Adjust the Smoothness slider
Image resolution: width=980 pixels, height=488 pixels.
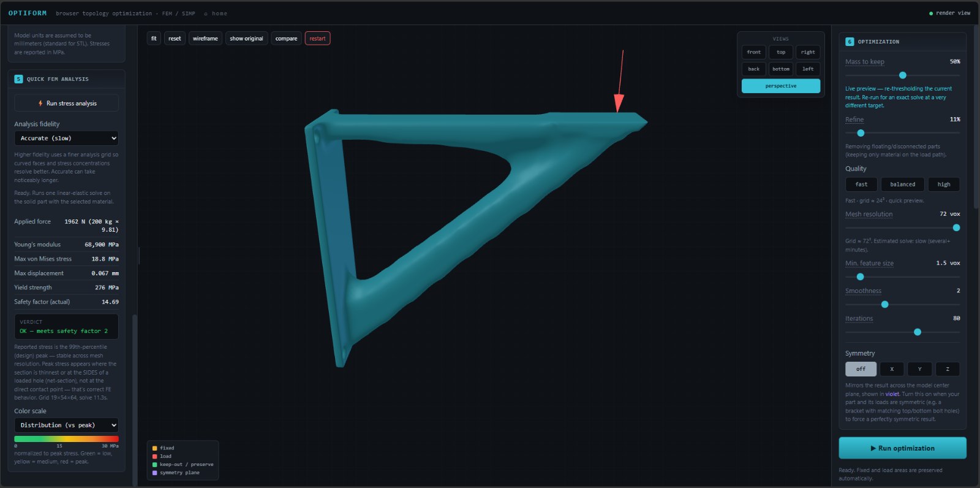[902, 304]
